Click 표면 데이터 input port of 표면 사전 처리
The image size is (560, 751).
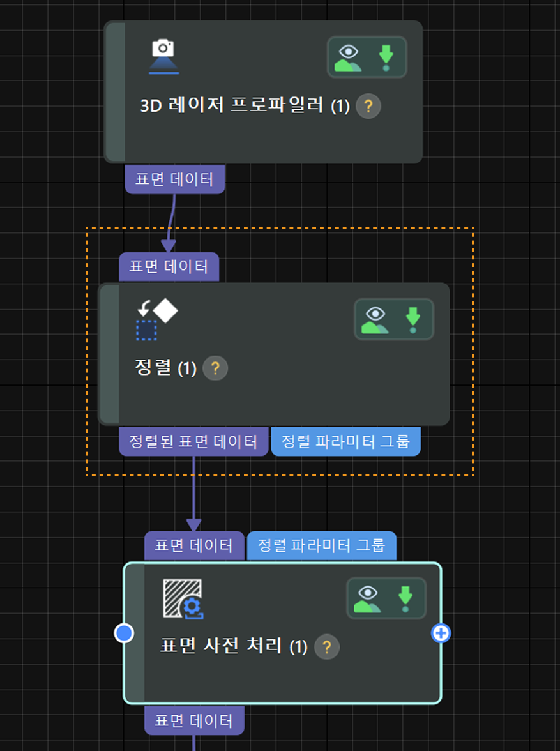point(194,545)
